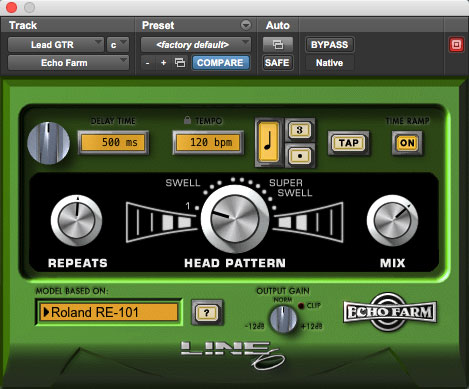Open the Preset menu arrow
The height and width of the screenshot is (389, 469).
(246, 25)
